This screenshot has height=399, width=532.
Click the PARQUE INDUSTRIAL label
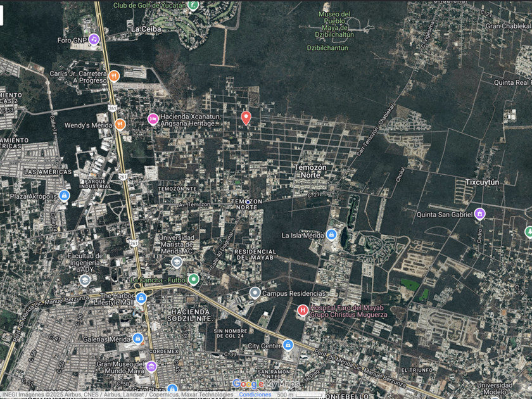click(95, 184)
